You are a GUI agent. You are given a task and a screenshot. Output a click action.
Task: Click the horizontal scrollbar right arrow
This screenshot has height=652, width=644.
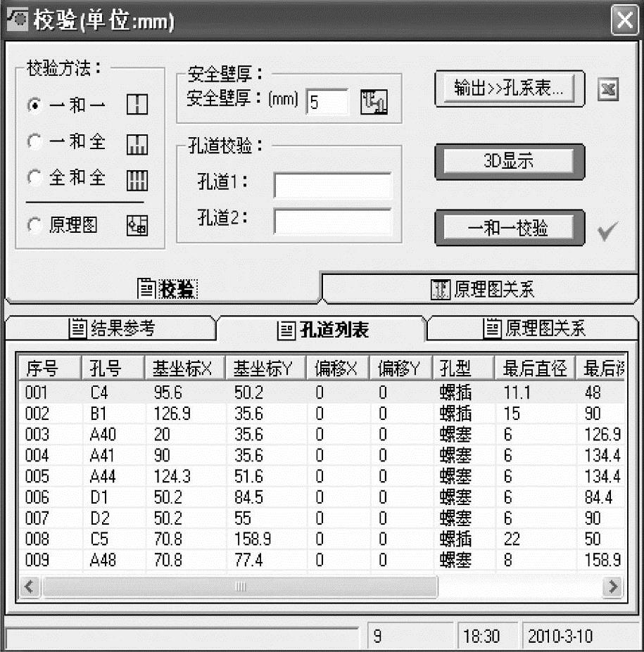click(612, 587)
